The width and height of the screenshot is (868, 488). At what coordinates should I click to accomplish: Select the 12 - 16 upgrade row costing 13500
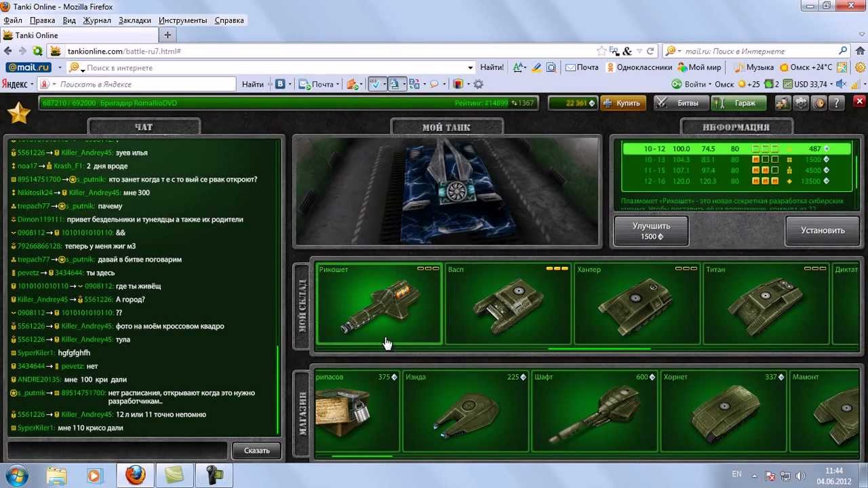pos(736,181)
